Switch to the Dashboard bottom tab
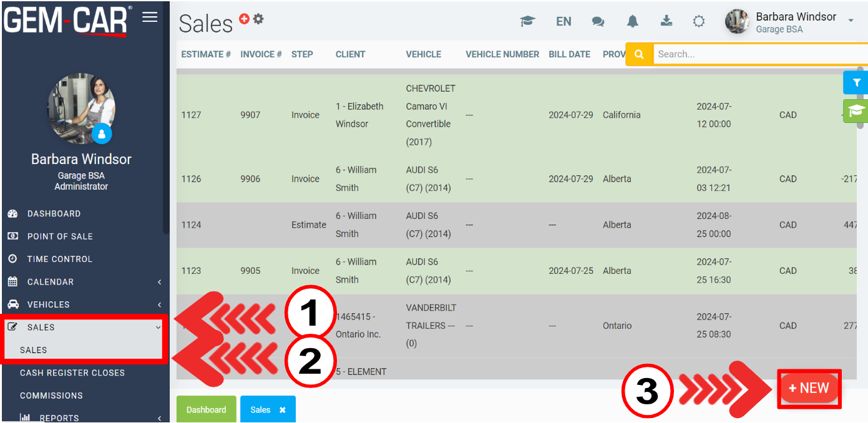The width and height of the screenshot is (868, 423). coord(206,410)
